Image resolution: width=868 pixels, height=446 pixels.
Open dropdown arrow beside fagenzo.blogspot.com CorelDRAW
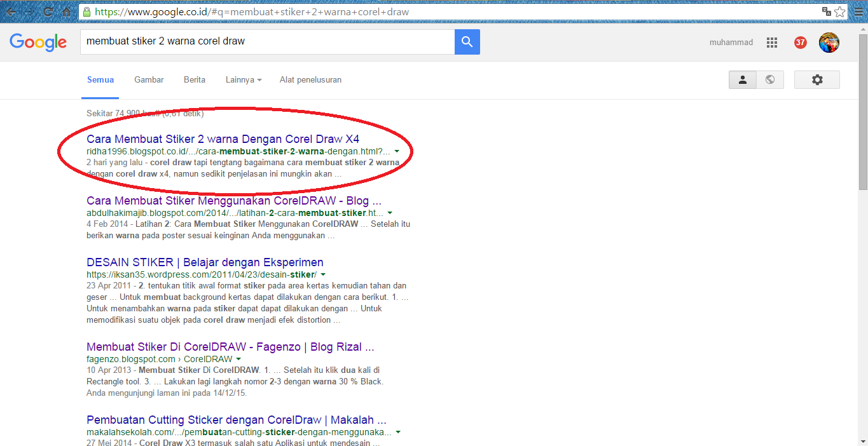[x=238, y=359]
